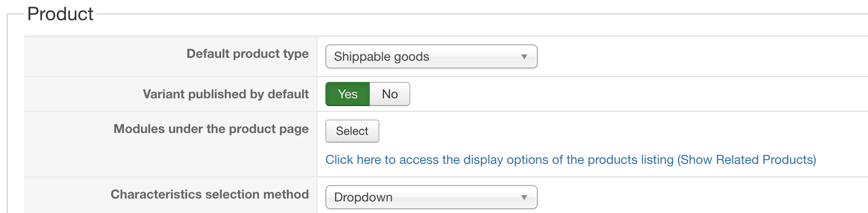Image resolution: width=868 pixels, height=213 pixels.
Task: Expand the Characteristics selection method dropdown
Action: coord(431,198)
